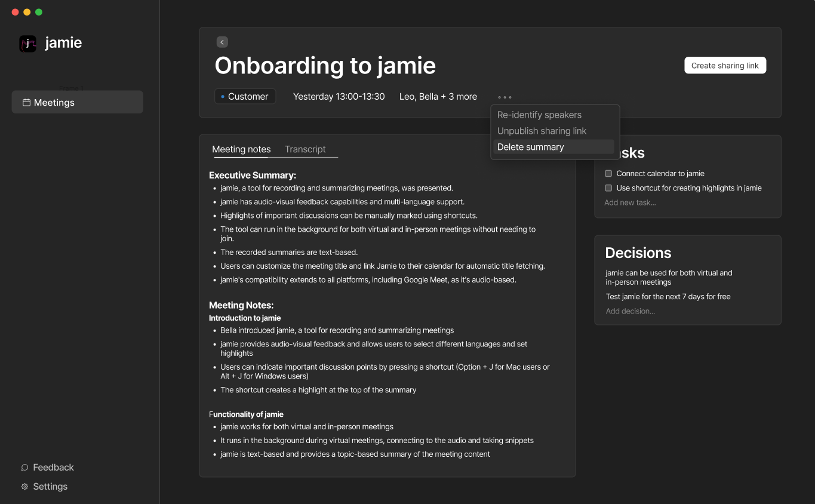Click the Create sharing link button
Image resolution: width=815 pixels, height=504 pixels.
[x=725, y=66]
